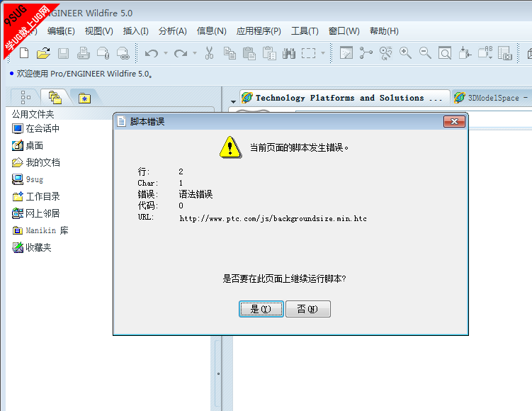Click the Saved view list icon
The image size is (532, 411).
tap(485, 53)
